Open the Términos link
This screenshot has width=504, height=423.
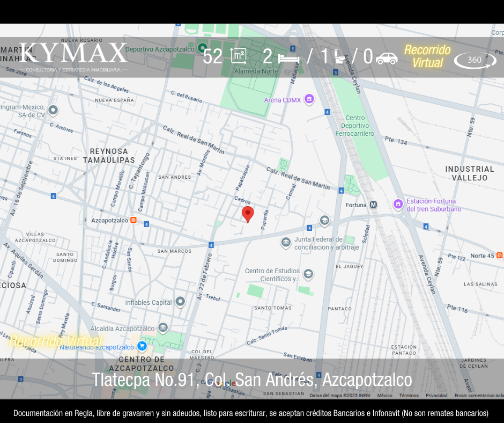tap(409, 395)
